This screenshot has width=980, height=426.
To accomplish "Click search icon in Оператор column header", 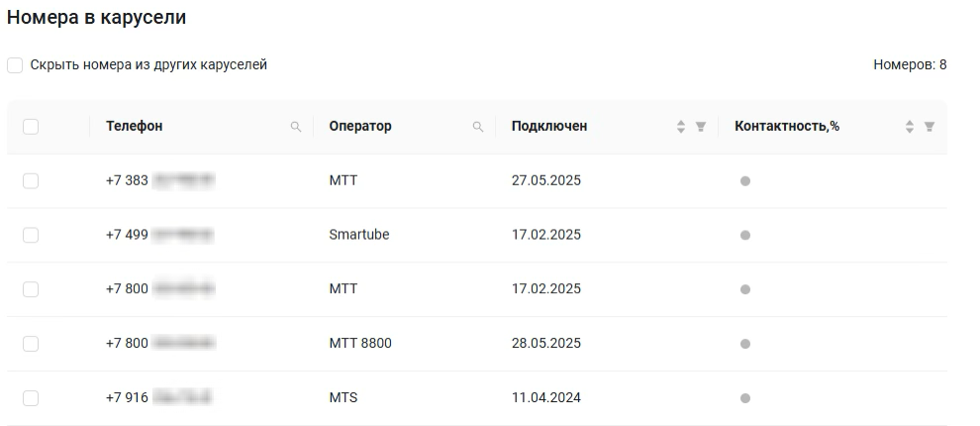I will 478,127.
